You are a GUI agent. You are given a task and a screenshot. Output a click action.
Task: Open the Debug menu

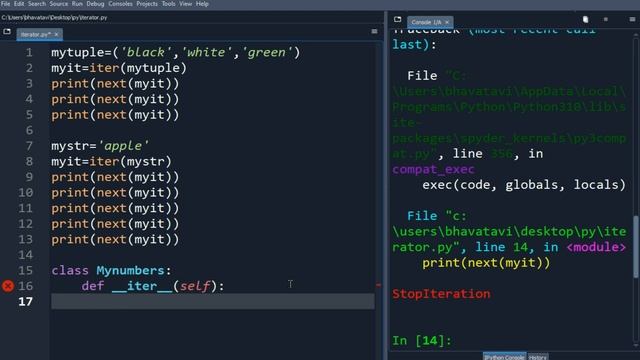pyautogui.click(x=96, y=4)
